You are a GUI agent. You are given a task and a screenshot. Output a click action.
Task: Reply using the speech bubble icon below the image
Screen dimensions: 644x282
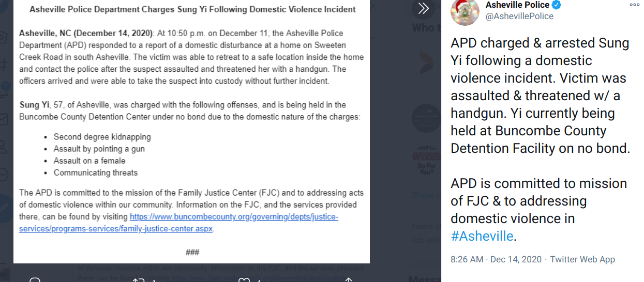click(x=35, y=280)
